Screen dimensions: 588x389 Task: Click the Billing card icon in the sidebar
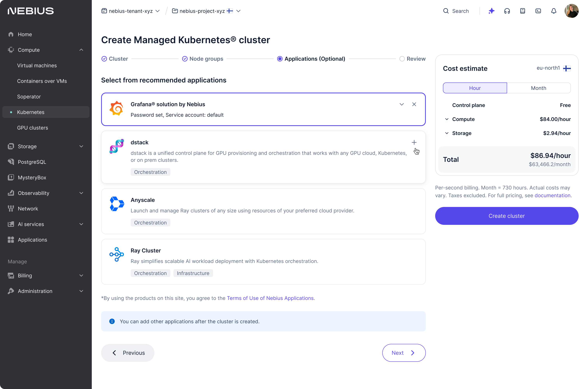click(x=11, y=275)
